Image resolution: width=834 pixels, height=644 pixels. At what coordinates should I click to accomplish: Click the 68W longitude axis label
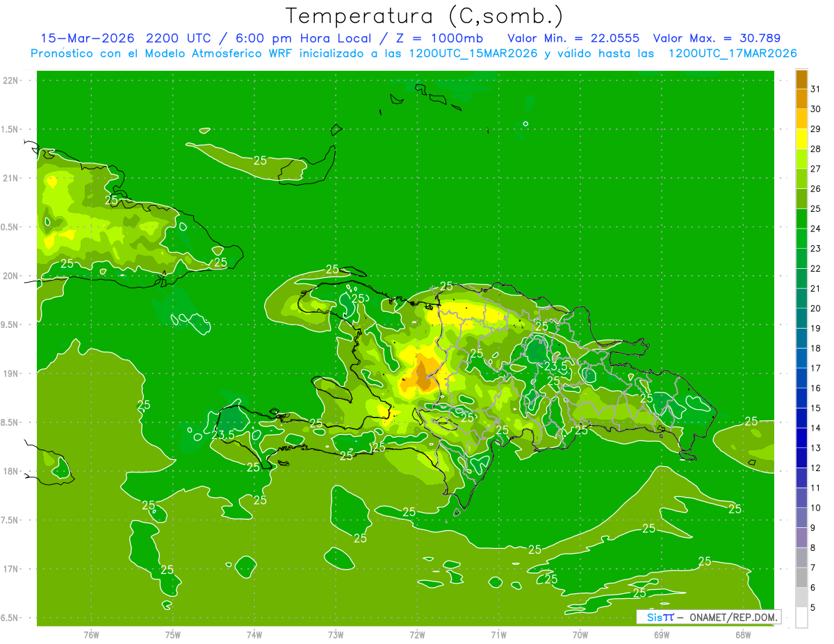(743, 634)
